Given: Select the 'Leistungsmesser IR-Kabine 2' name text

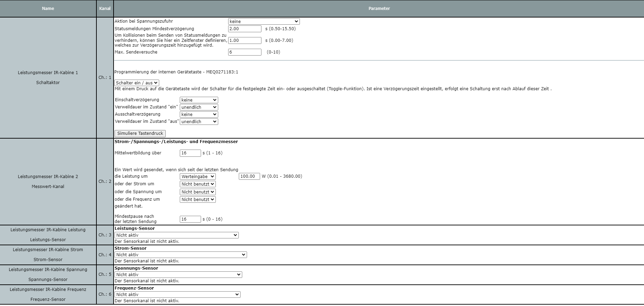Looking at the screenshot, I should (48, 177).
